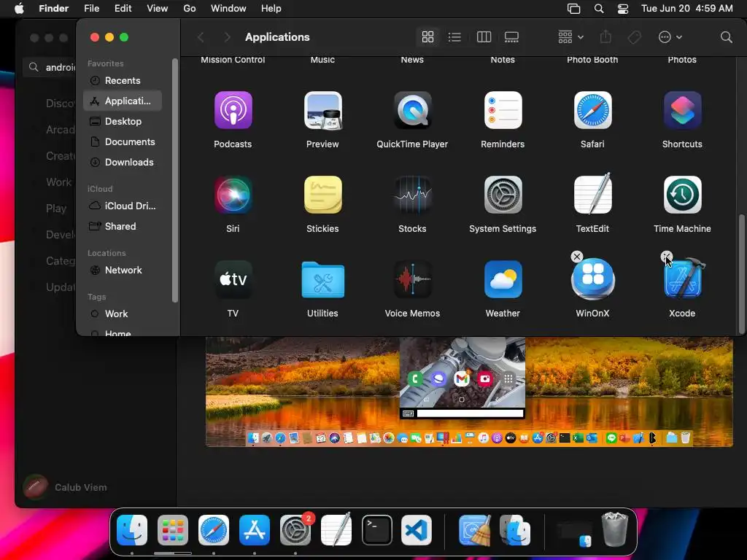This screenshot has height=560, width=747.
Task: Click the App Store window search field
Action: [x=50, y=68]
